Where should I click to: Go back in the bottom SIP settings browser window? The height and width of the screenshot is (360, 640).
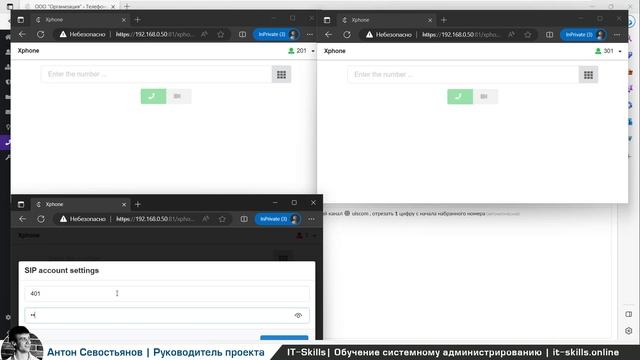(22, 219)
